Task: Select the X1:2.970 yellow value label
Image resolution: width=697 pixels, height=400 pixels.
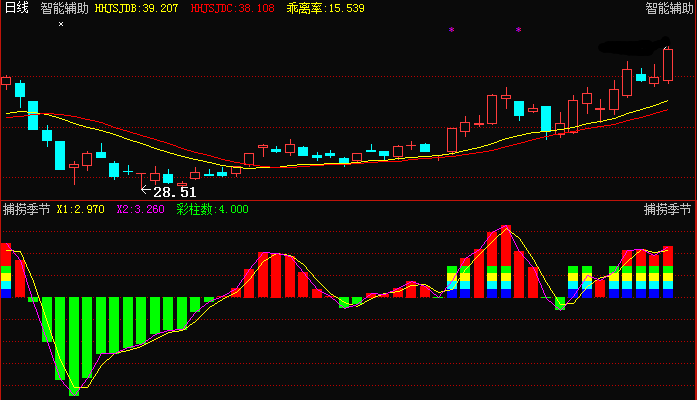Action: pos(80,209)
